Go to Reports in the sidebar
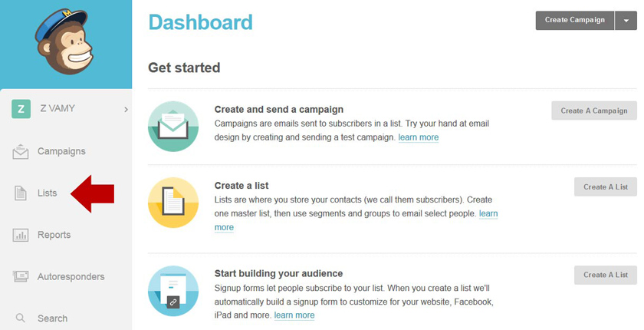 (x=54, y=235)
